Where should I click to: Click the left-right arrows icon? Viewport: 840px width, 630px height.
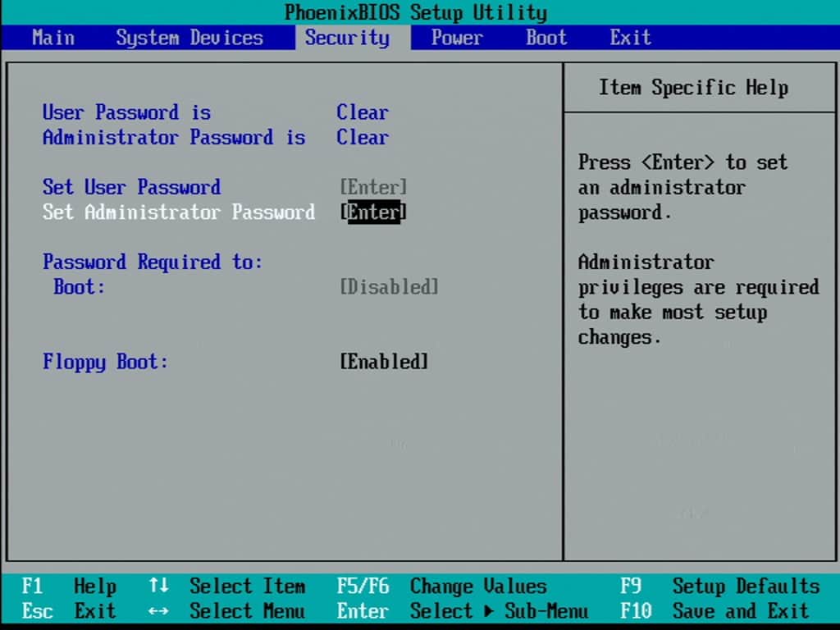point(158,610)
